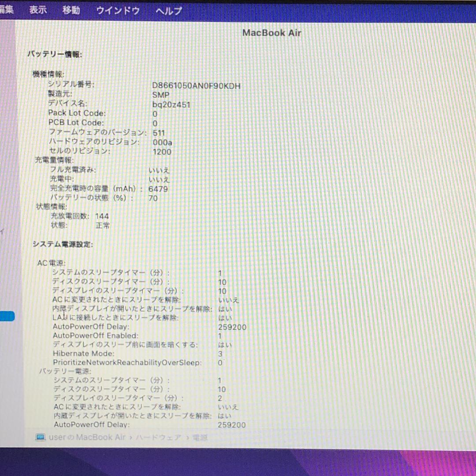Open the 移動 menu
This screenshot has width=476, height=476.
point(71,10)
